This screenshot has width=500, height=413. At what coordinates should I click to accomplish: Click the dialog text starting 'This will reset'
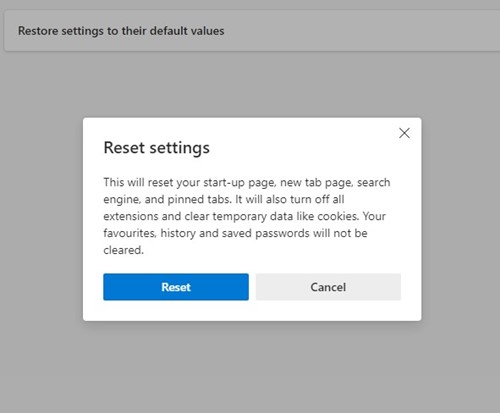pyautogui.click(x=247, y=216)
